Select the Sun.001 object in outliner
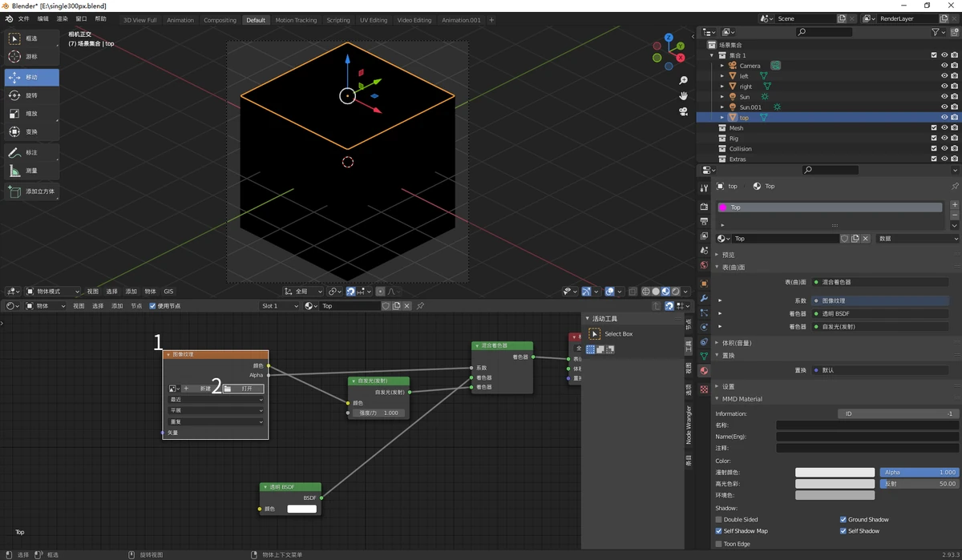The image size is (962, 560). pos(750,107)
